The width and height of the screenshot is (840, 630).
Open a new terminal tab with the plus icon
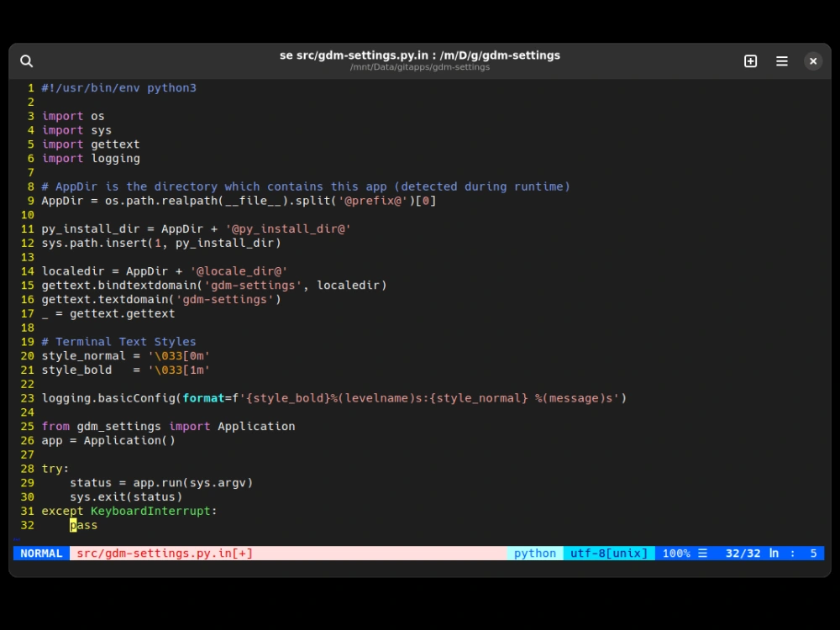pos(749,61)
